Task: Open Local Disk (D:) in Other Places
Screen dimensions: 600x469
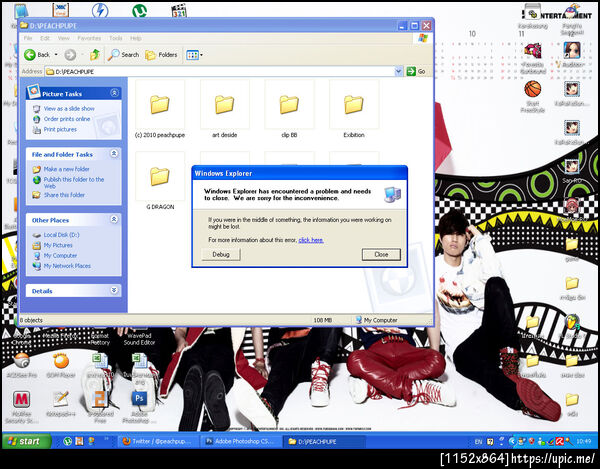Action: pyautogui.click(x=61, y=235)
